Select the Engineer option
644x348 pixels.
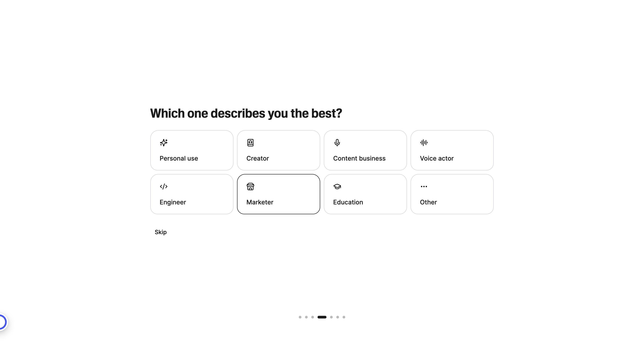point(191,194)
